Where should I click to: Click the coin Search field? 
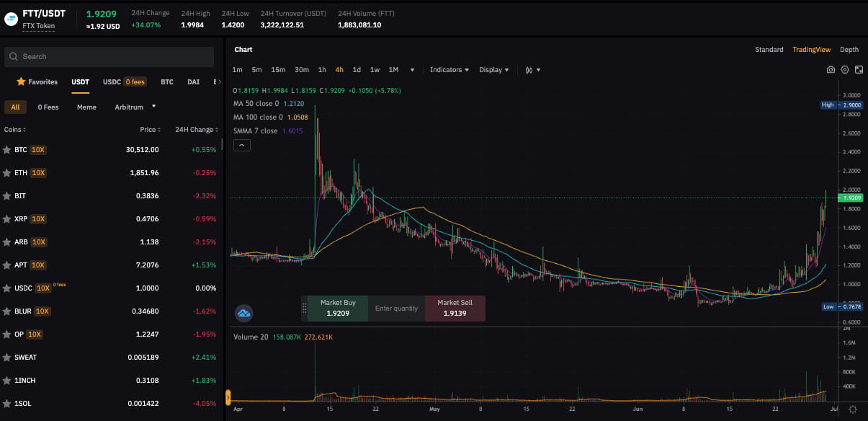[109, 57]
